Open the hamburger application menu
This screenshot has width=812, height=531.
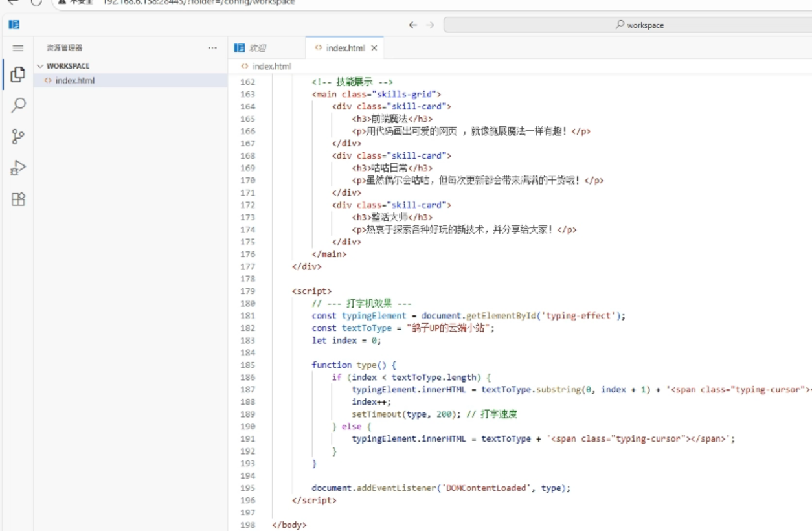click(x=18, y=48)
